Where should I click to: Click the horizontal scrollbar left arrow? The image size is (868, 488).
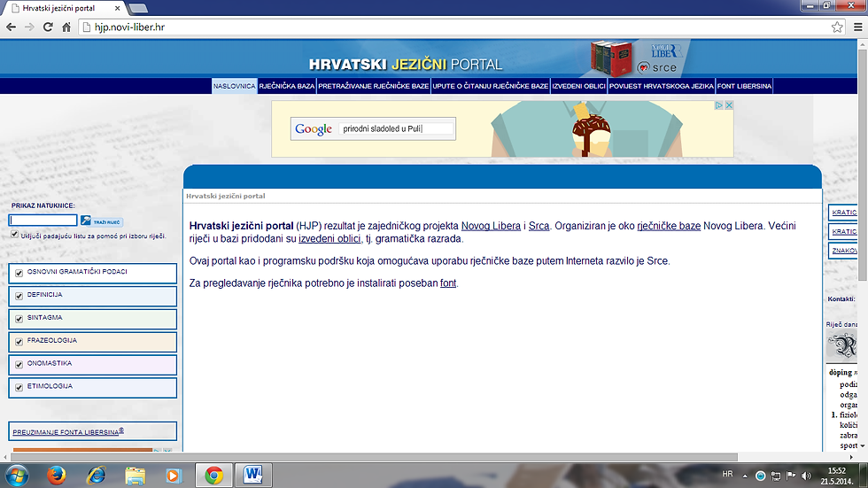point(5,457)
